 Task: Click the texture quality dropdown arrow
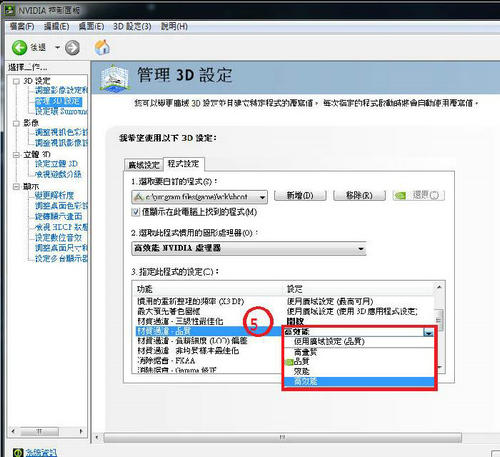click(x=428, y=332)
